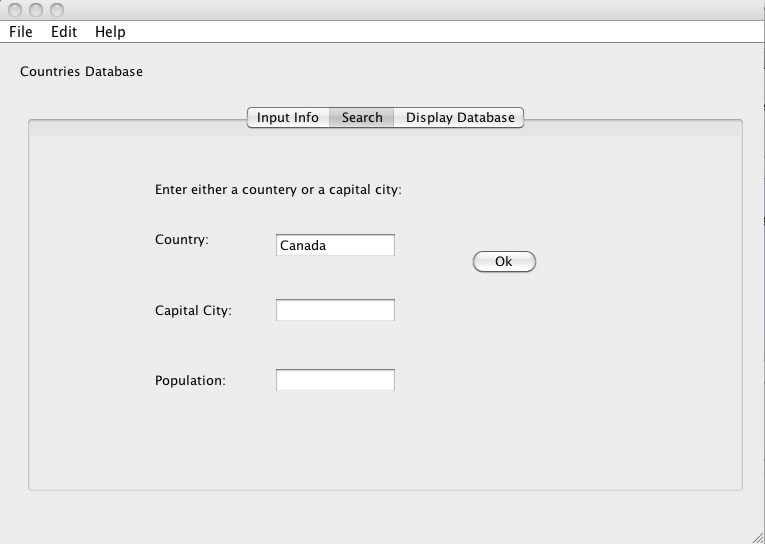Switch to the Input Info tab
This screenshot has height=544, width=765.
(288, 118)
